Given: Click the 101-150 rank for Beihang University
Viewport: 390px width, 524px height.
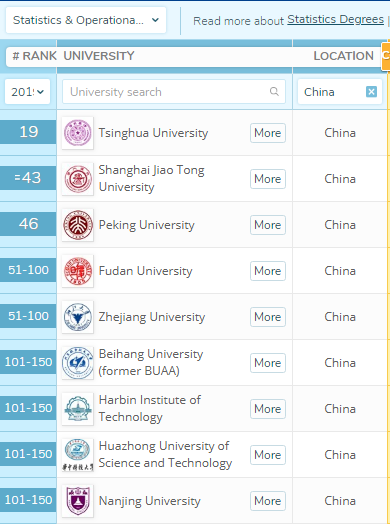Looking at the screenshot, I should coord(28,362).
